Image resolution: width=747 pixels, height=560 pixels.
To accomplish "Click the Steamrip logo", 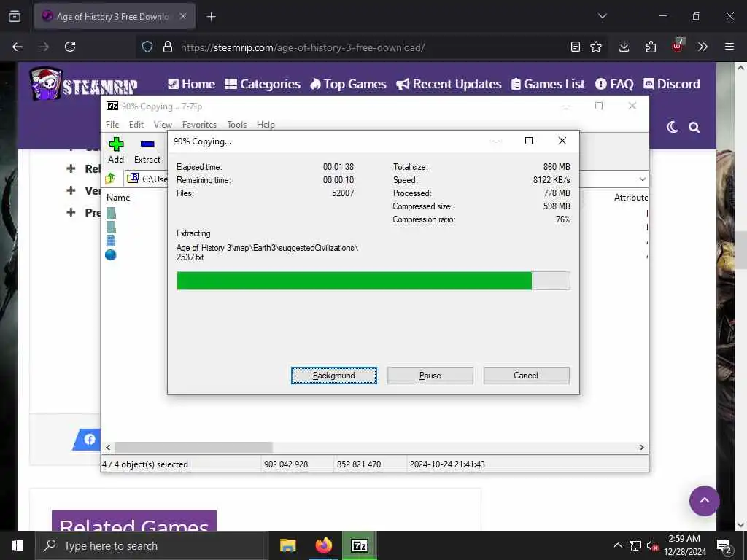I will [x=84, y=85].
